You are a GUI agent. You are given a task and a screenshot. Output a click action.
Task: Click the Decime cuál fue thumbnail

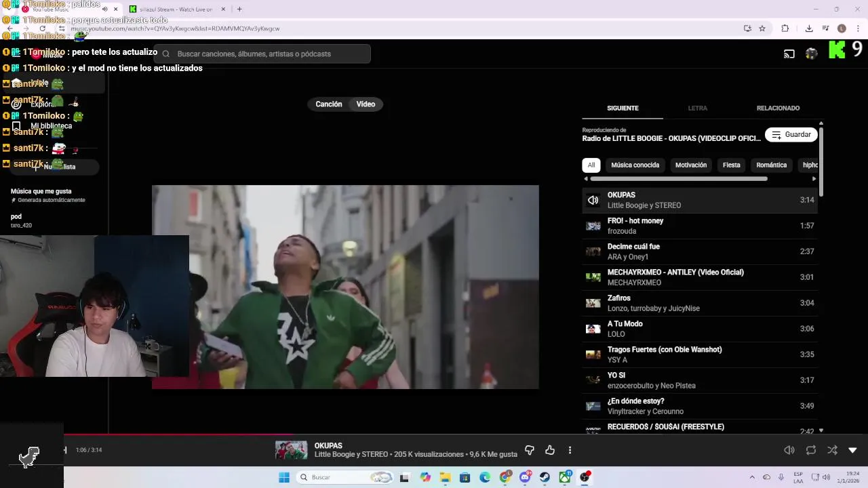[x=593, y=251]
